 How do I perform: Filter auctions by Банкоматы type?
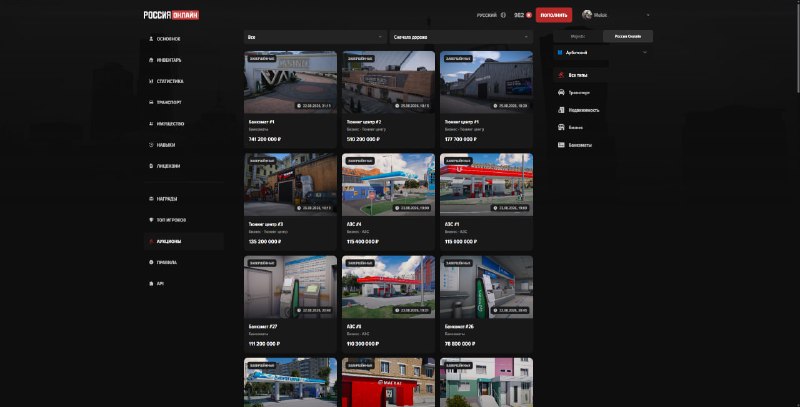point(581,145)
